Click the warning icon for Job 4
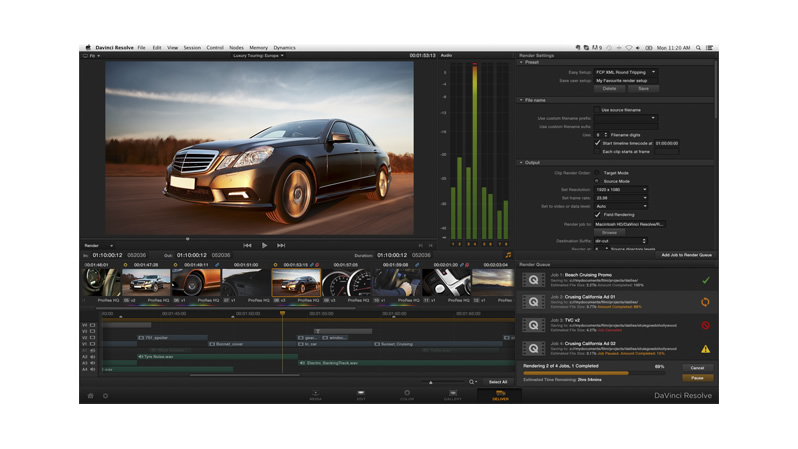 (705, 349)
